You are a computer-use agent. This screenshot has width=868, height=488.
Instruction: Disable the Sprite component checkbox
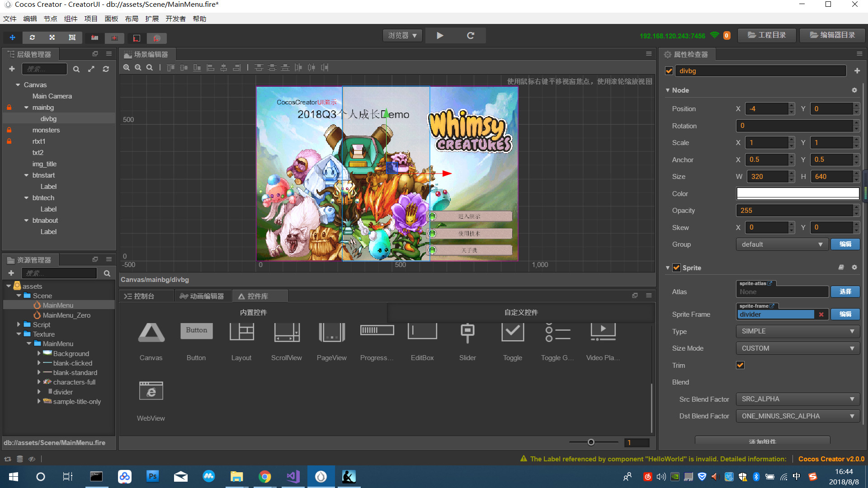pyautogui.click(x=676, y=267)
